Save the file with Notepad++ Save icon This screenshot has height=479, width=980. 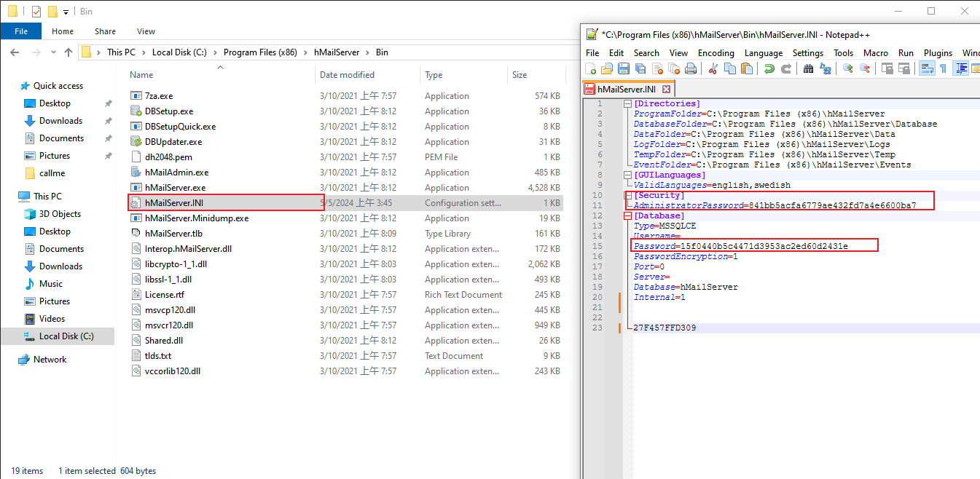click(624, 68)
